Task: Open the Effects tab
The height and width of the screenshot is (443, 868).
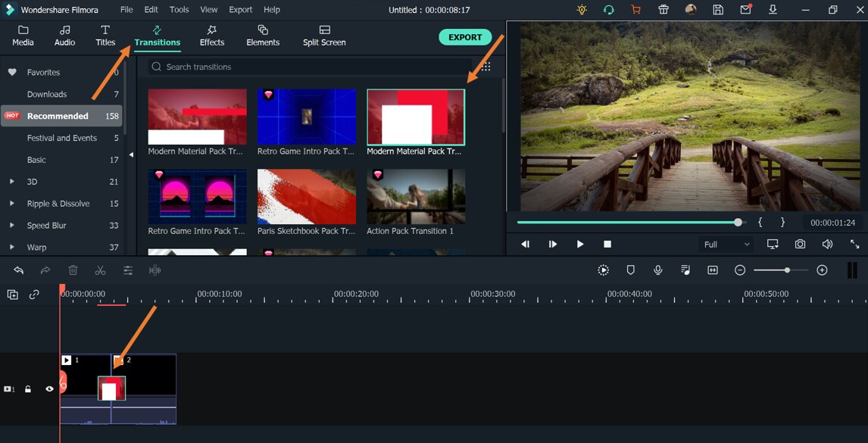Action: tap(212, 36)
